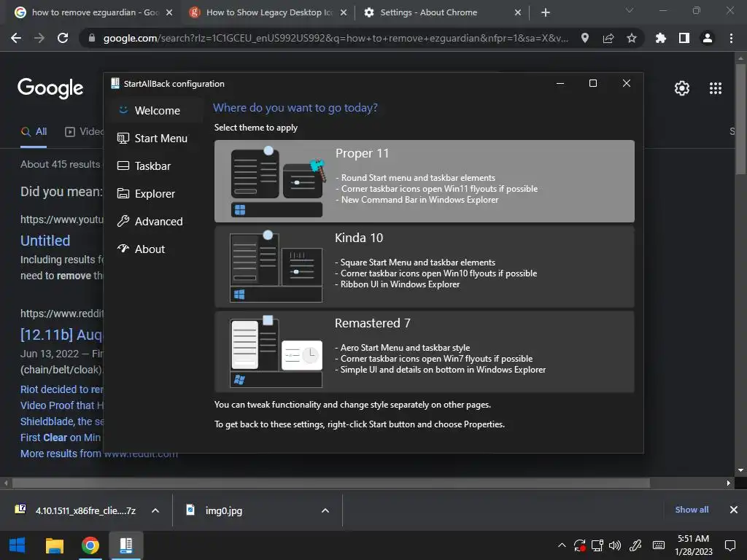The height and width of the screenshot is (560, 747).
Task: Expand options for the 7z download
Action: coord(155,510)
